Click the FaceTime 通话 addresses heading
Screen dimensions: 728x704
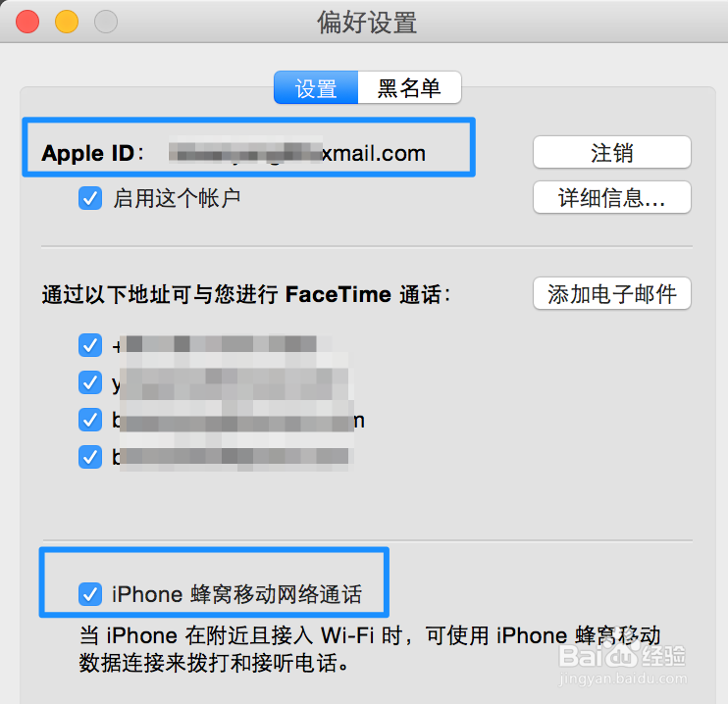coord(246,294)
